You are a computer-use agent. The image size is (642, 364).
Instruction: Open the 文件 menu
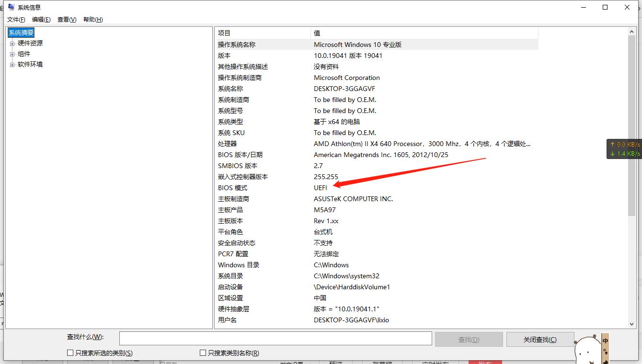(16, 19)
